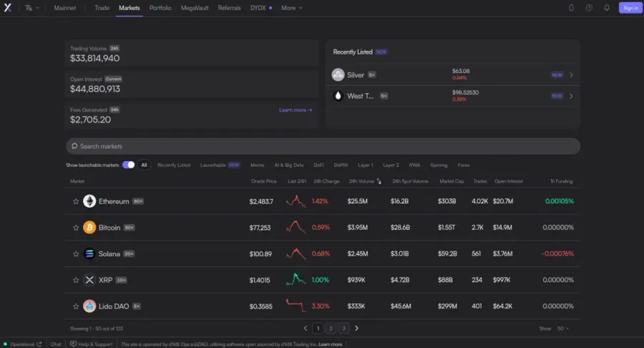Open the language selector dropdown
644x348 pixels.
pyautogui.click(x=31, y=8)
